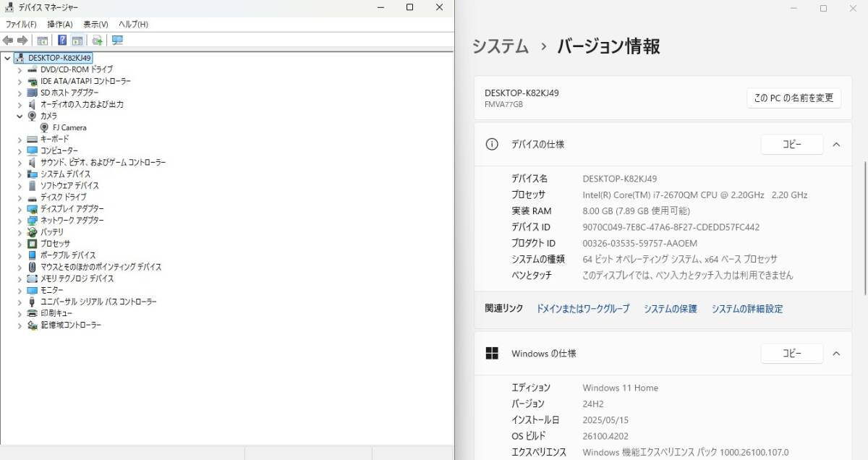Click the info icon beside デバイスの仕様
Image resolution: width=868 pixels, height=460 pixels.
[492, 144]
